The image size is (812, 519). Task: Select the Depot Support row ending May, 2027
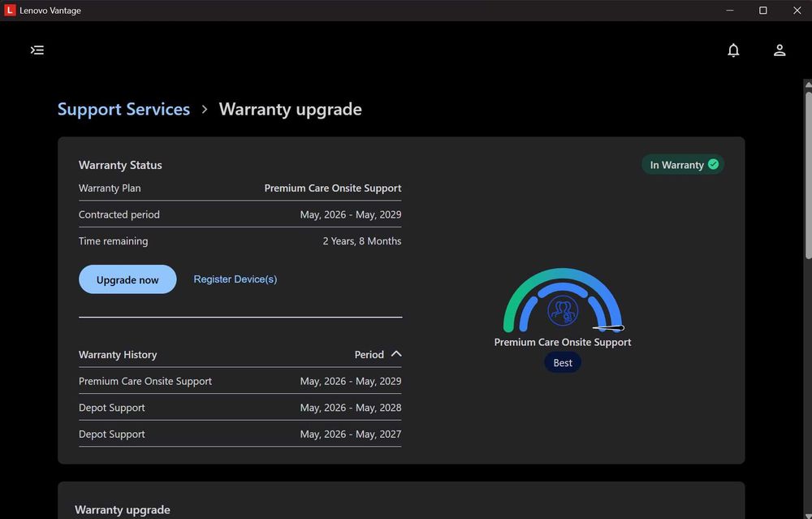(240, 434)
